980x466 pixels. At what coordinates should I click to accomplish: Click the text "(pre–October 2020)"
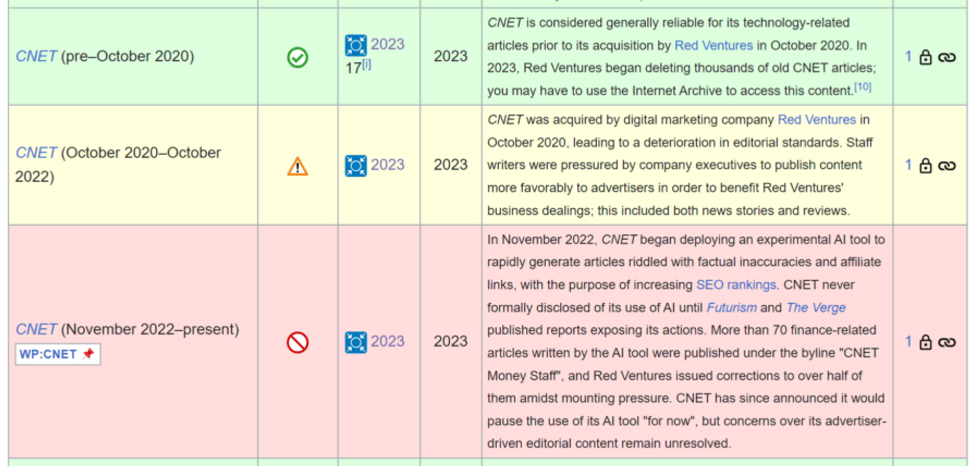click(128, 56)
